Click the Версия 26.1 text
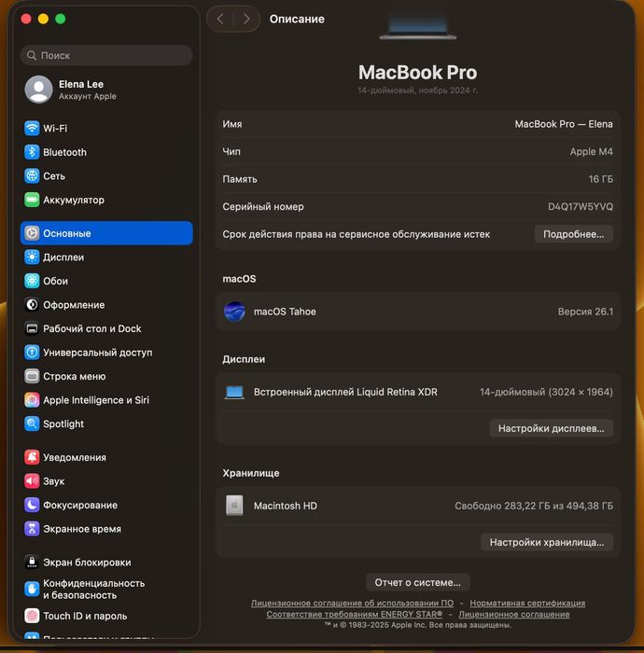The width and height of the screenshot is (644, 653). [x=585, y=312]
